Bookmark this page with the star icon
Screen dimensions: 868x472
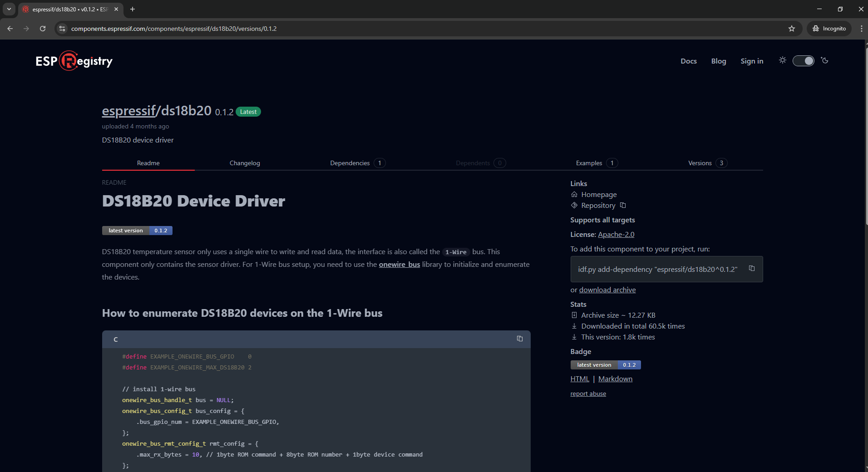click(x=792, y=29)
